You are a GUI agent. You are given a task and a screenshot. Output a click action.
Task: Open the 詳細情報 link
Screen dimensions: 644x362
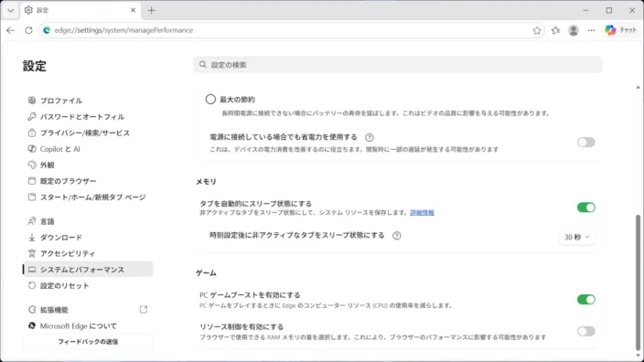click(x=423, y=213)
